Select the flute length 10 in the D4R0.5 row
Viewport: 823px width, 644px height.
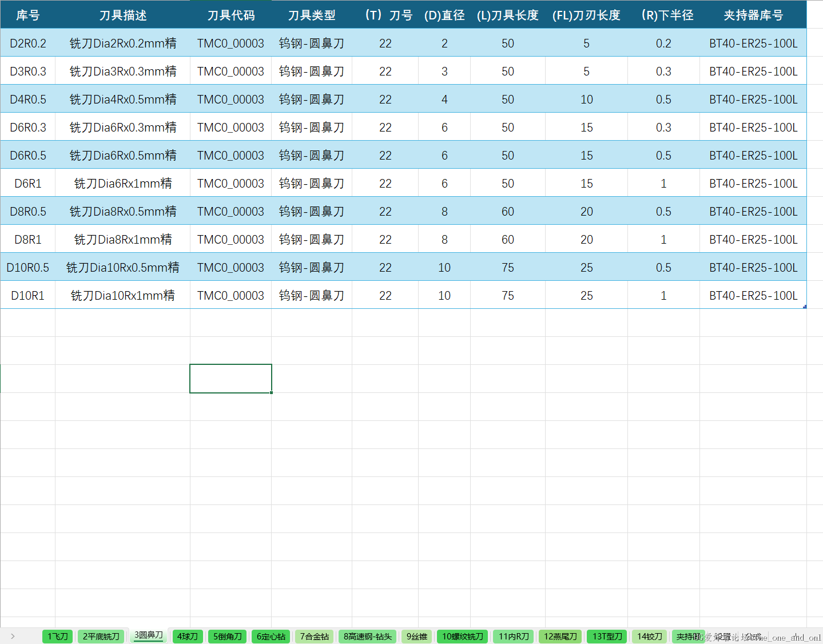point(587,99)
